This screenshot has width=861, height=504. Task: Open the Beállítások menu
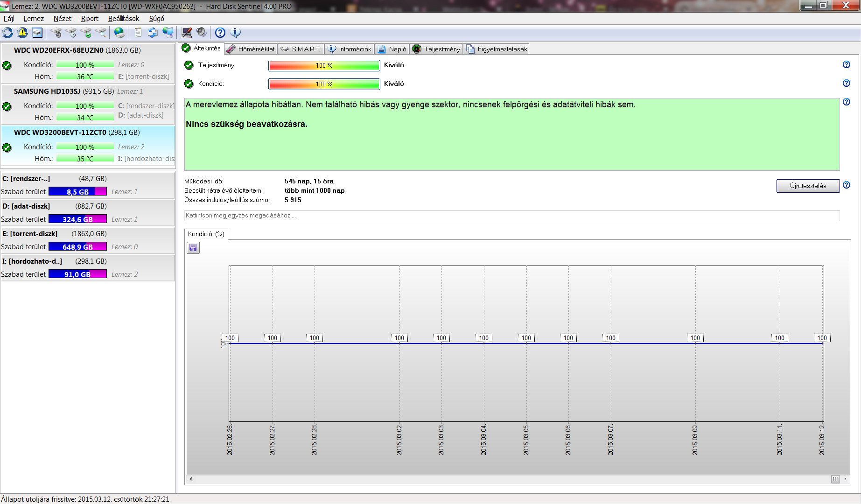(x=124, y=19)
